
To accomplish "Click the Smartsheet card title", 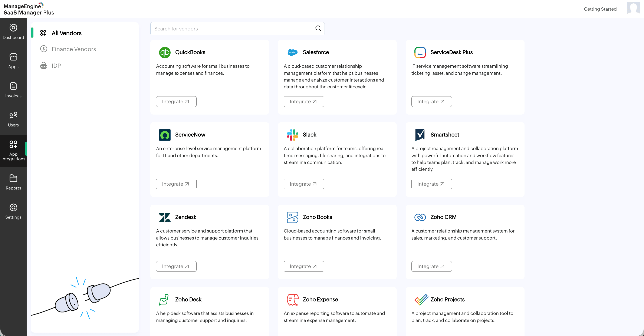I will click(x=445, y=135).
